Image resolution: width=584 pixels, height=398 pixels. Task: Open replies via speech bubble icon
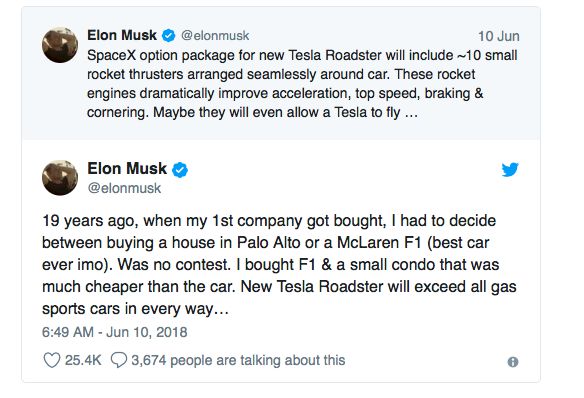[119, 360]
